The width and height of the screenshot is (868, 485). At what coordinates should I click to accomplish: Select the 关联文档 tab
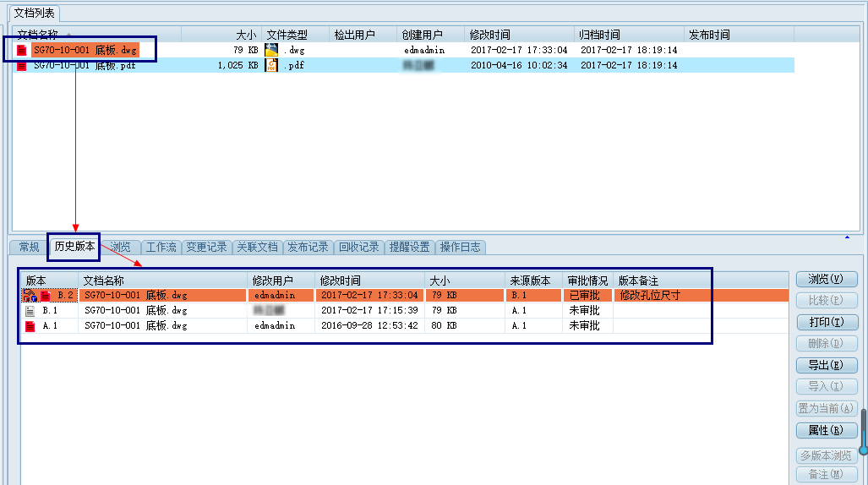pos(257,248)
